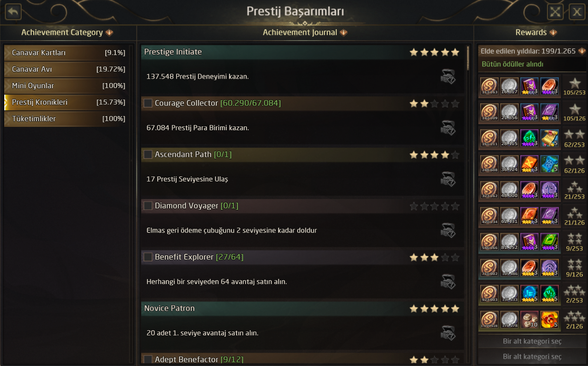Click the Novice Patron reward chest icon
This screenshot has width=588, height=366.
tap(448, 333)
